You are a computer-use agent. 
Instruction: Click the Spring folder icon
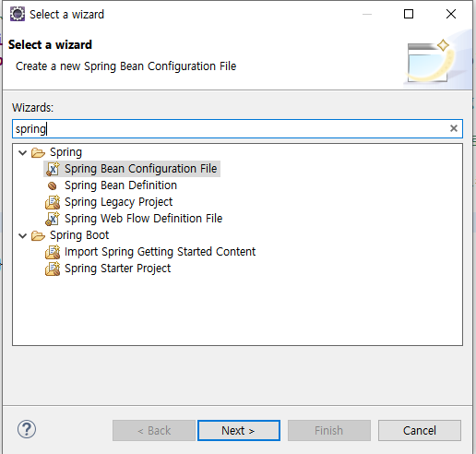pos(38,152)
